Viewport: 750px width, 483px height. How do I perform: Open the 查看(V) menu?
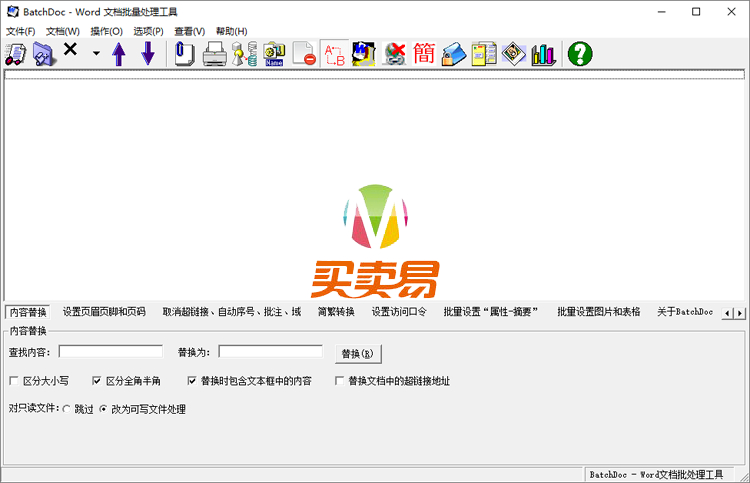[190, 32]
